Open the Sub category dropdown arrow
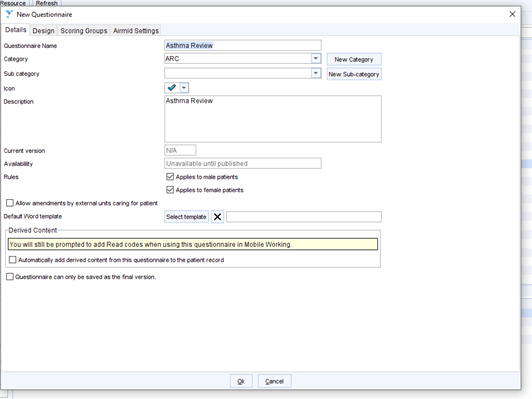Image resolution: width=532 pixels, height=399 pixels. (x=316, y=73)
